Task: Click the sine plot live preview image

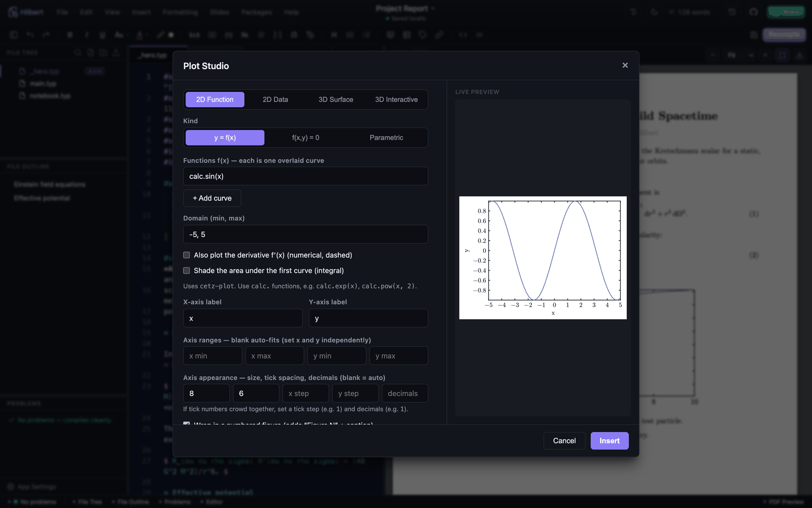Action: [x=543, y=258]
